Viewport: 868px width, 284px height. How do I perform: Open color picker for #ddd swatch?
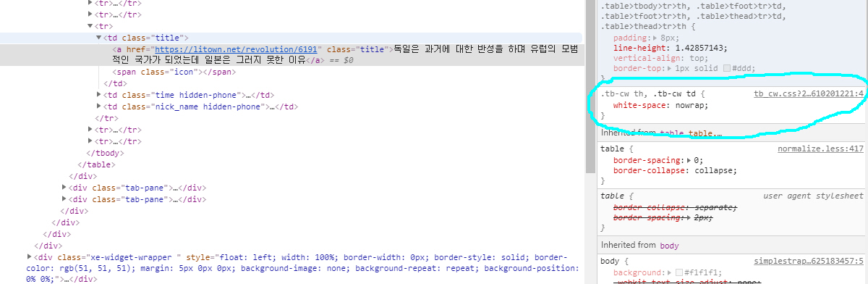727,67
